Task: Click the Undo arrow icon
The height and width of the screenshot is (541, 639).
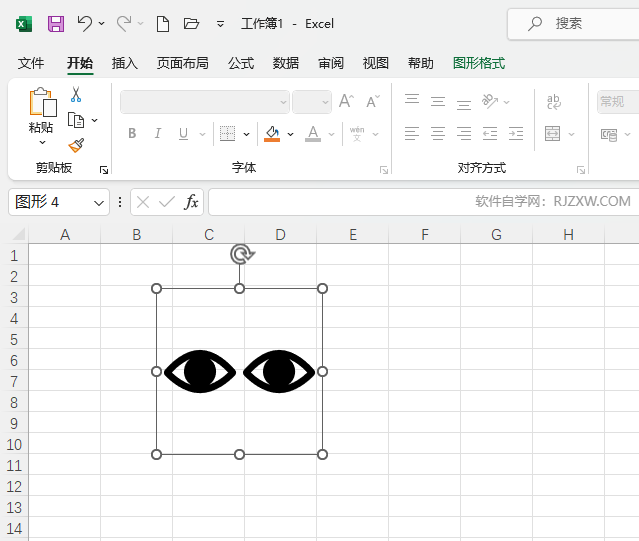Action: click(85, 23)
